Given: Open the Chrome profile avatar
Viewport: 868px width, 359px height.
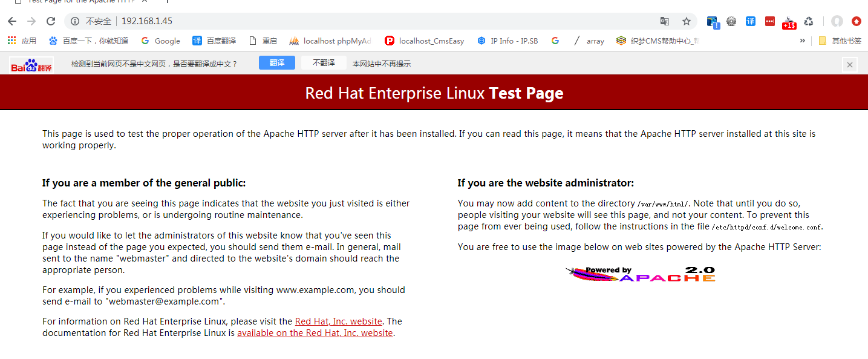Looking at the screenshot, I should coord(837,21).
